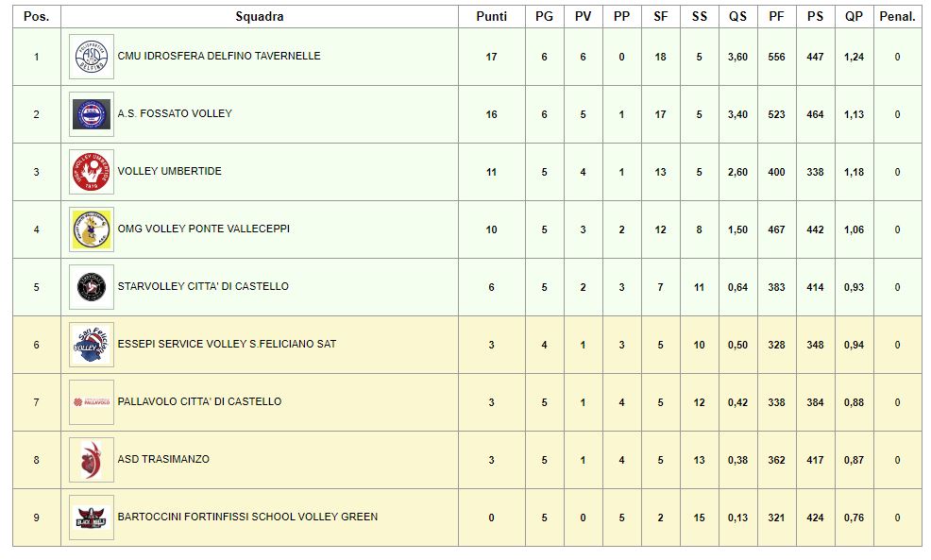
Task: Select the ASD Trasimanzo team logo
Action: pyautogui.click(x=92, y=460)
